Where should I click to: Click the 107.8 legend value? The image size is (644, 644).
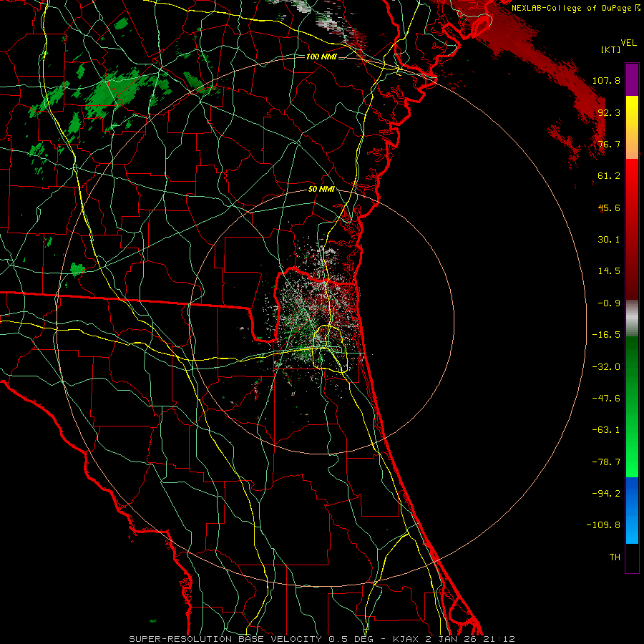point(606,80)
